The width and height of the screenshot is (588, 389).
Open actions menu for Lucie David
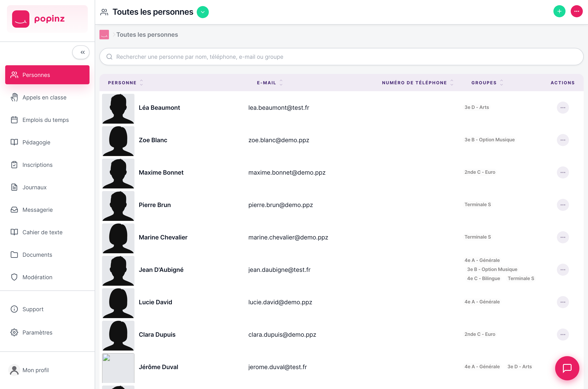pyautogui.click(x=563, y=302)
